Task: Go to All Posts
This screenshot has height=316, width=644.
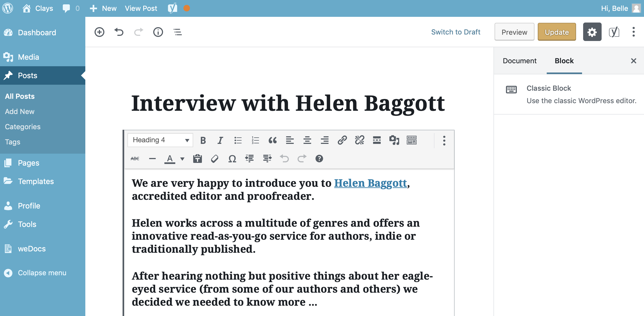Action: pos(20,96)
